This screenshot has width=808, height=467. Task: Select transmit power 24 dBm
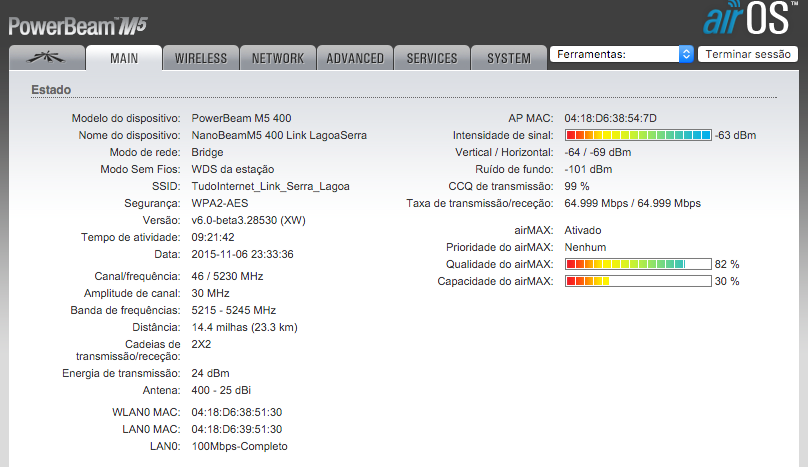pyautogui.click(x=210, y=373)
